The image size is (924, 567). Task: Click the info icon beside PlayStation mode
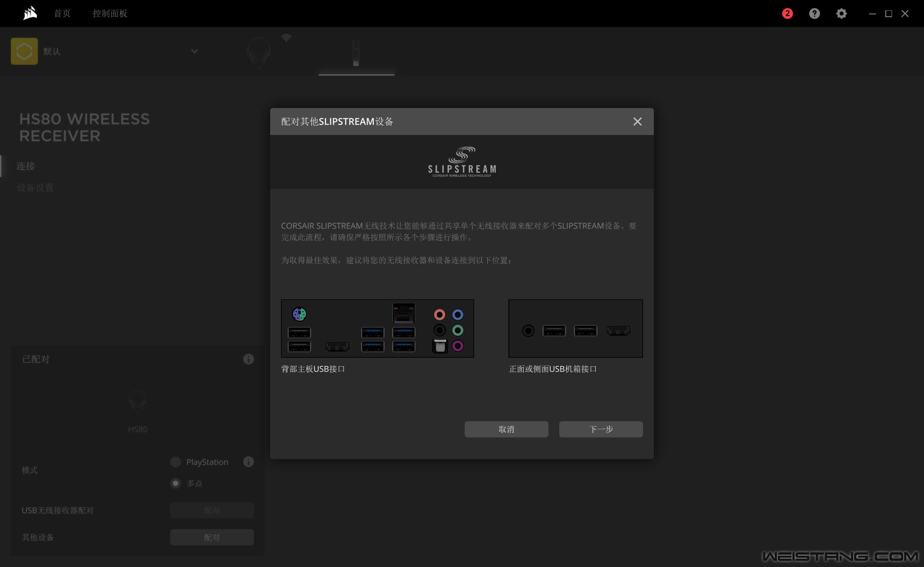pyautogui.click(x=248, y=462)
